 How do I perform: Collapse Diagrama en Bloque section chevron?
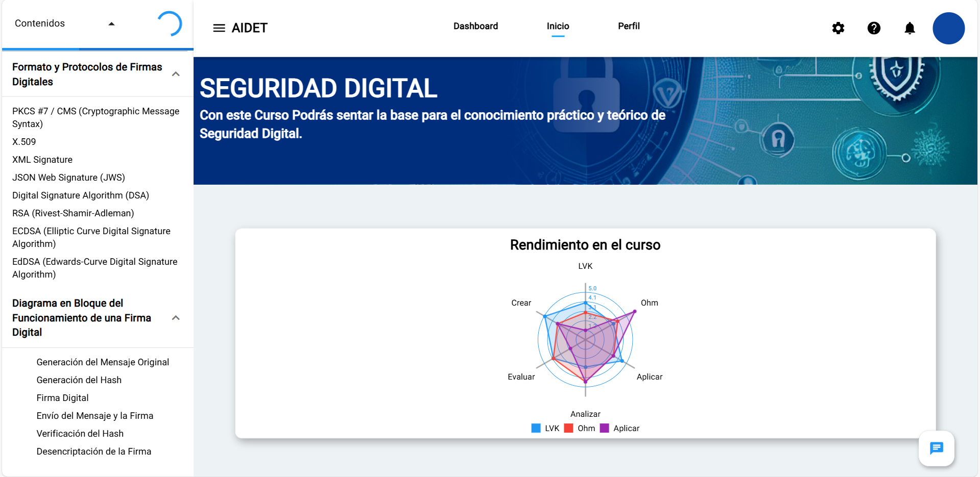coord(176,318)
